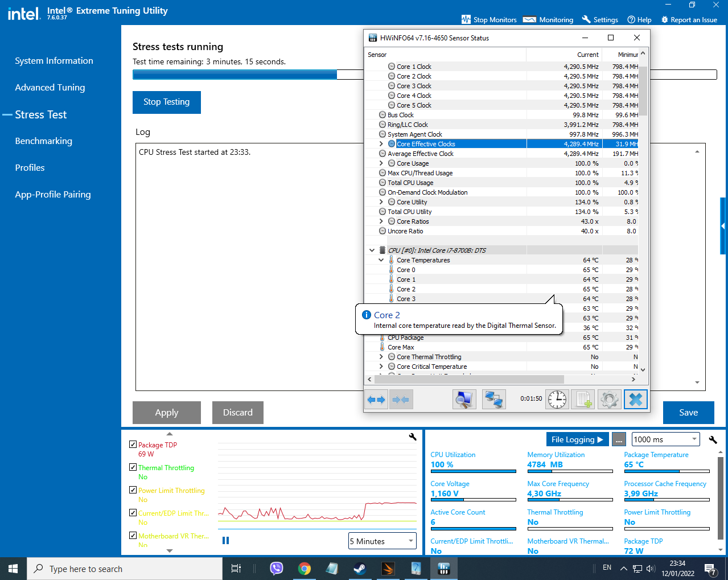Viewport: 728px width, 580px height.
Task: Open Profiles section
Action: [30, 168]
